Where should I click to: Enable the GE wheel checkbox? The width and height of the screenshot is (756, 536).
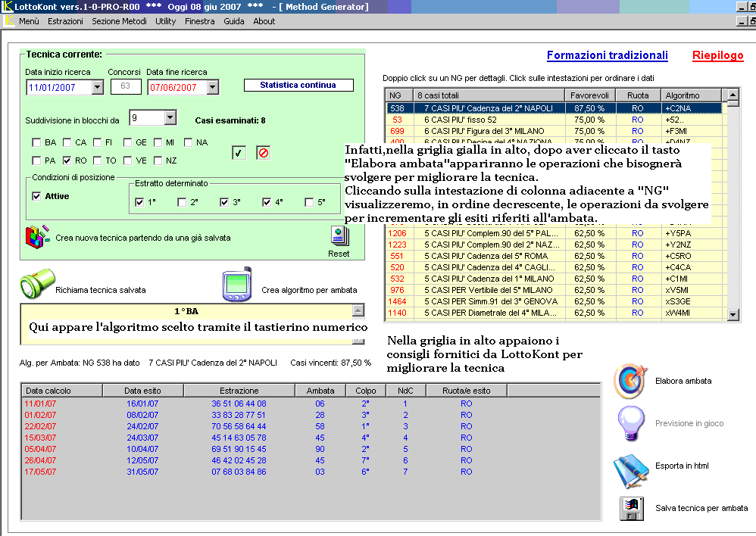click(127, 142)
